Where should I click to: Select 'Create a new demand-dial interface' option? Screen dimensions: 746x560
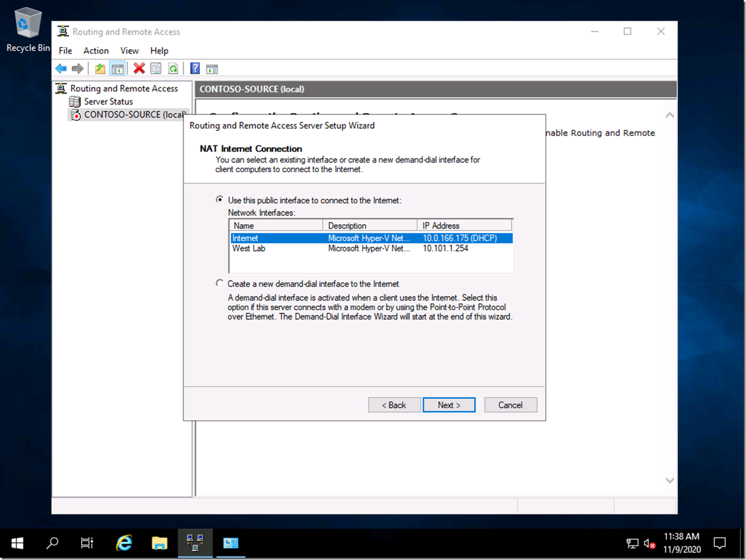coord(220,283)
